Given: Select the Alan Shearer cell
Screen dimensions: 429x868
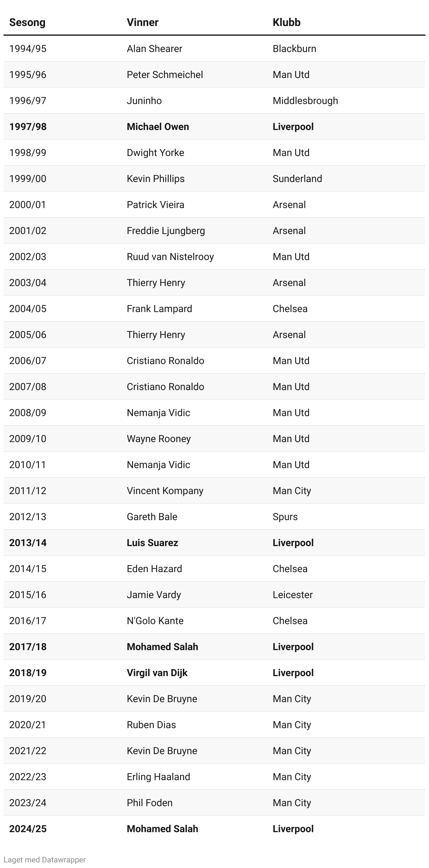Looking at the screenshot, I should [x=154, y=48].
